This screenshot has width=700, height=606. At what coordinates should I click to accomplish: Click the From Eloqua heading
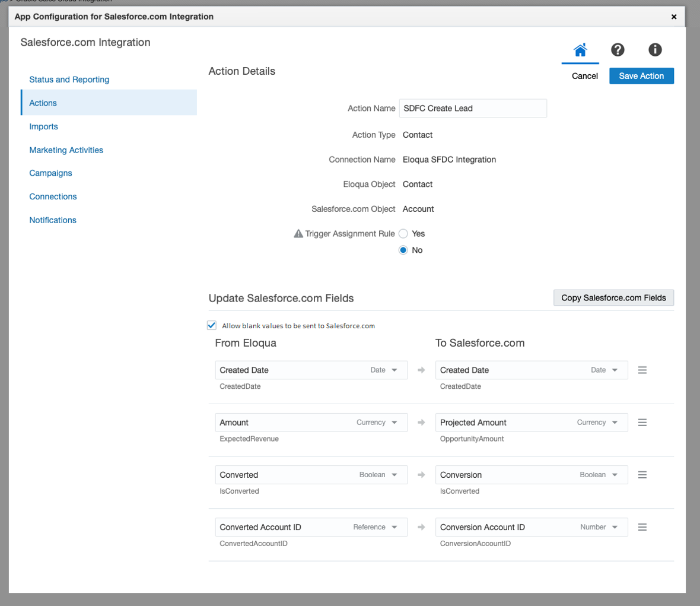tap(246, 343)
